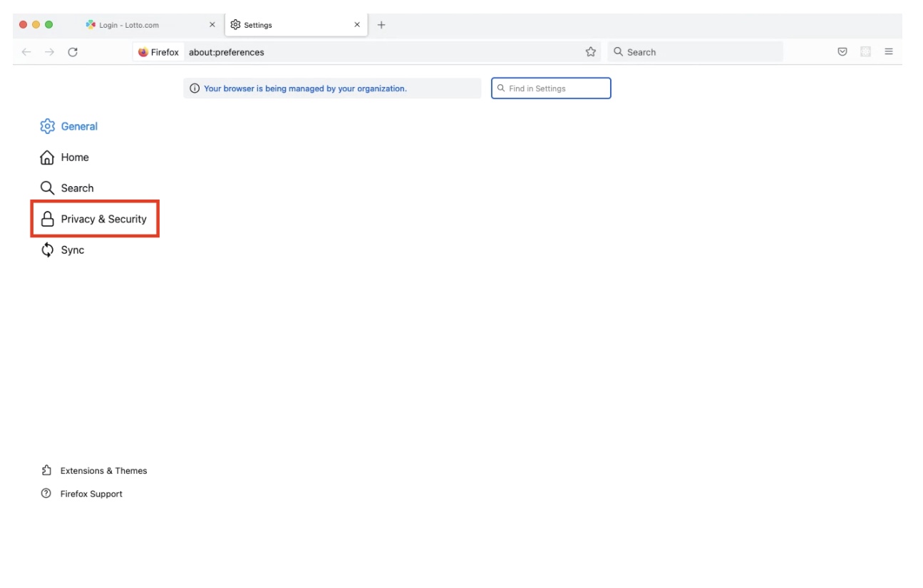Bookmark this page with star icon
The width and height of the screenshot is (923, 588).
pos(591,52)
